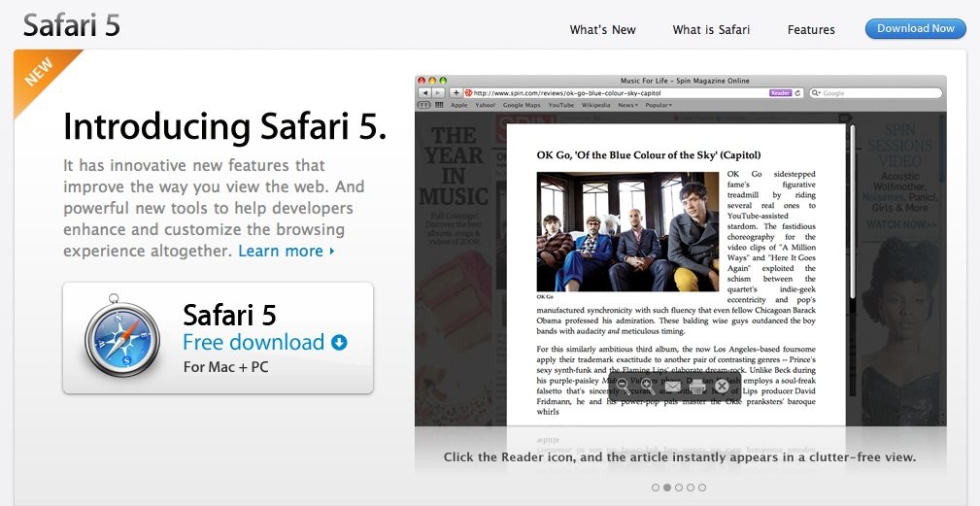980x506 pixels.
Task: Click the Google search field
Action: [x=876, y=93]
